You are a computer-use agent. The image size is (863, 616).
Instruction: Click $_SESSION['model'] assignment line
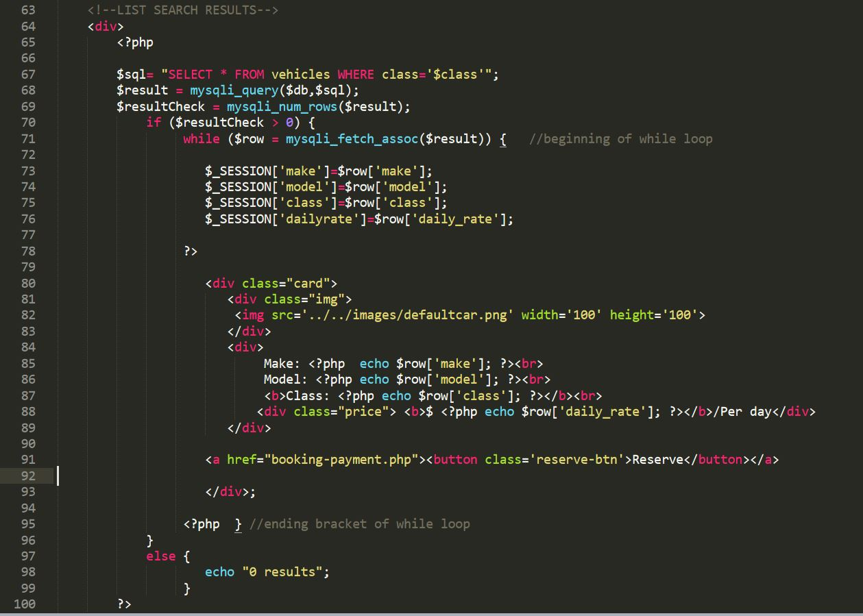click(326, 186)
